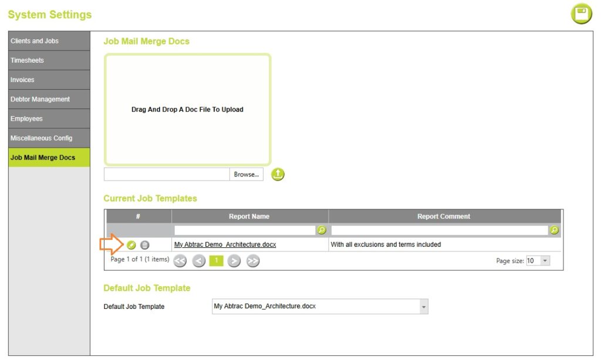Jump to last page of templates

pyautogui.click(x=253, y=261)
